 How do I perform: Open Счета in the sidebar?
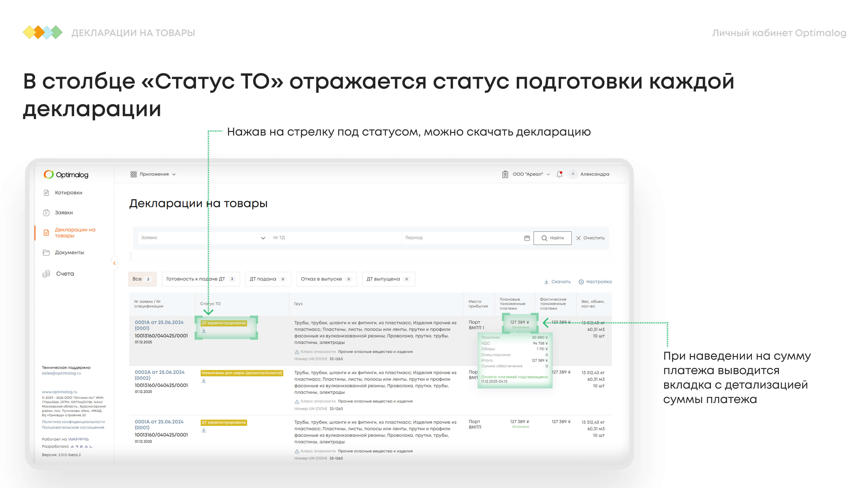click(x=65, y=274)
